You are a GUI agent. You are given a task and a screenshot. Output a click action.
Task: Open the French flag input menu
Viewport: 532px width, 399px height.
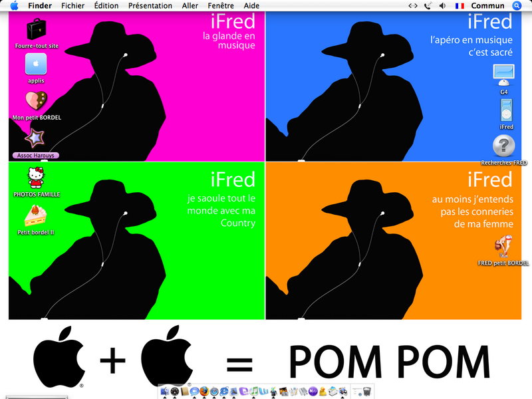[460, 5]
